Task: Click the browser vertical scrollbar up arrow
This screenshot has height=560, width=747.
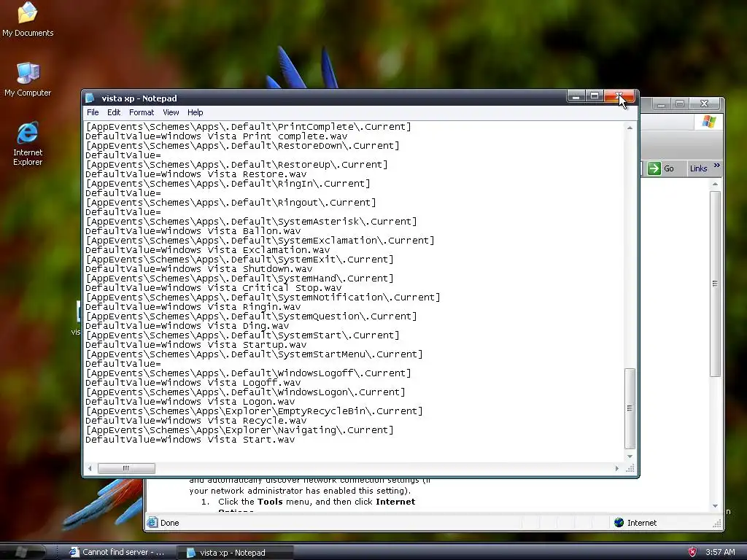Action: (715, 184)
